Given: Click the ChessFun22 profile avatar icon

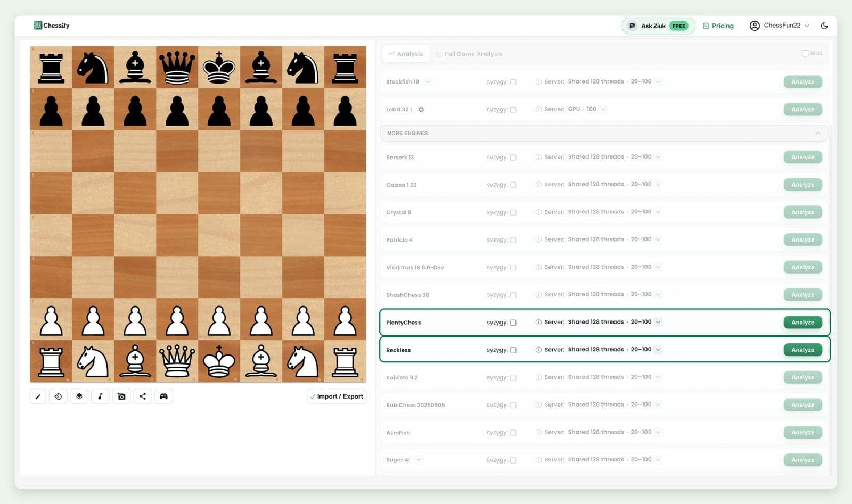Looking at the screenshot, I should tap(755, 26).
